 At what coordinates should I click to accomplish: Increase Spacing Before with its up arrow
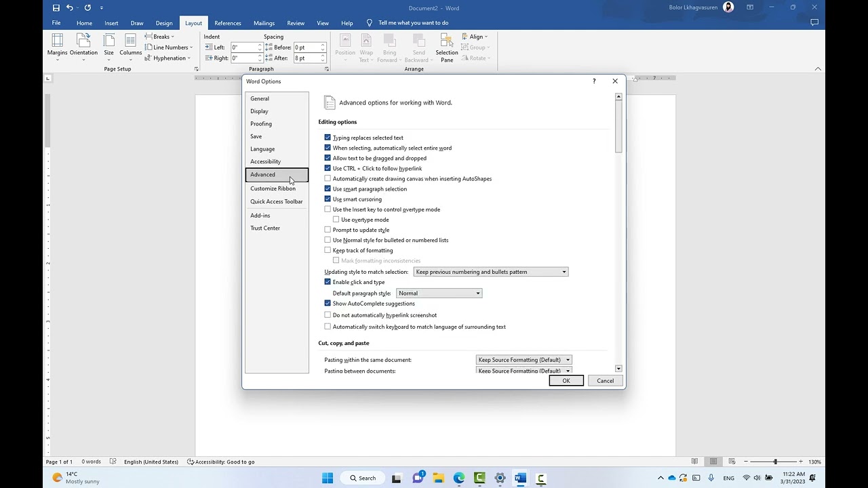coord(323,45)
